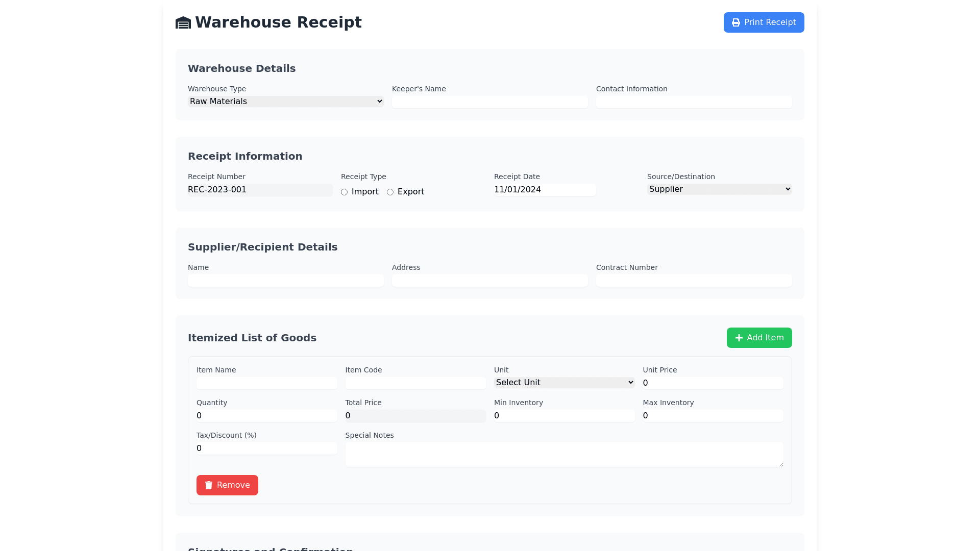This screenshot has width=980, height=551.
Task: Click the warehouse icon beside the title
Action: [183, 23]
